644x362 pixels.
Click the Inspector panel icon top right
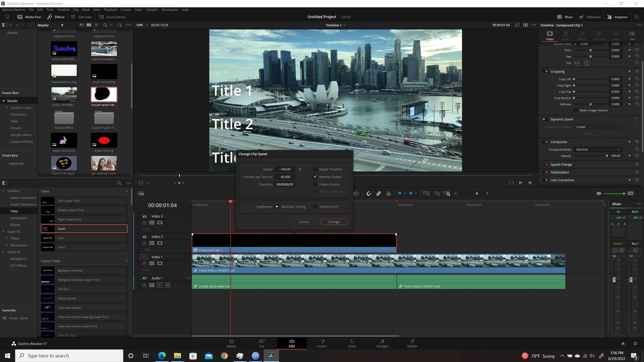tap(610, 17)
